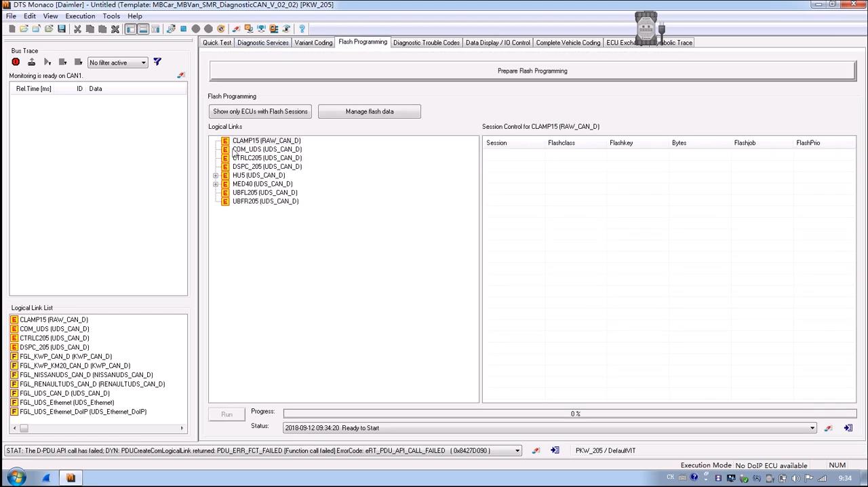Click the blue Stop square toolbar icon
The height and width of the screenshot is (487, 868).
[x=183, y=28]
